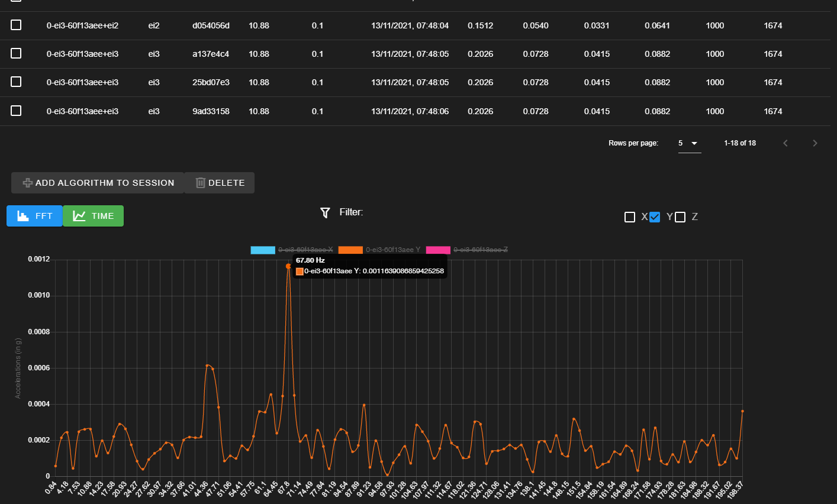The image size is (837, 504).
Task: Click the 0-ei3-60f13aee+ei2 name cell
Action: [82, 25]
